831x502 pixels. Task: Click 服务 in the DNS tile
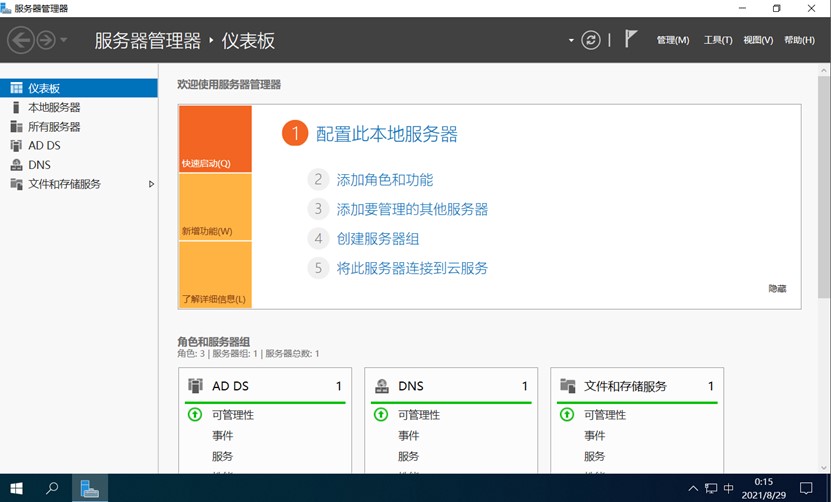pos(409,456)
